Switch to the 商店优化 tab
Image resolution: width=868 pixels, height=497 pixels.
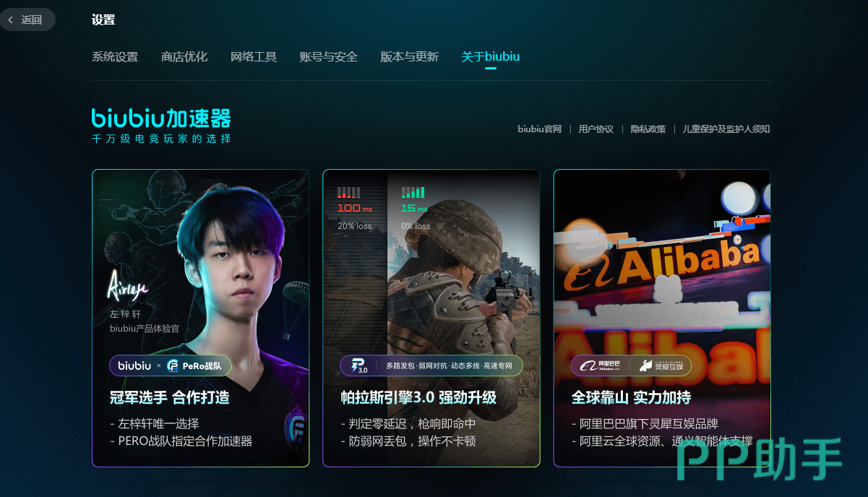(184, 57)
